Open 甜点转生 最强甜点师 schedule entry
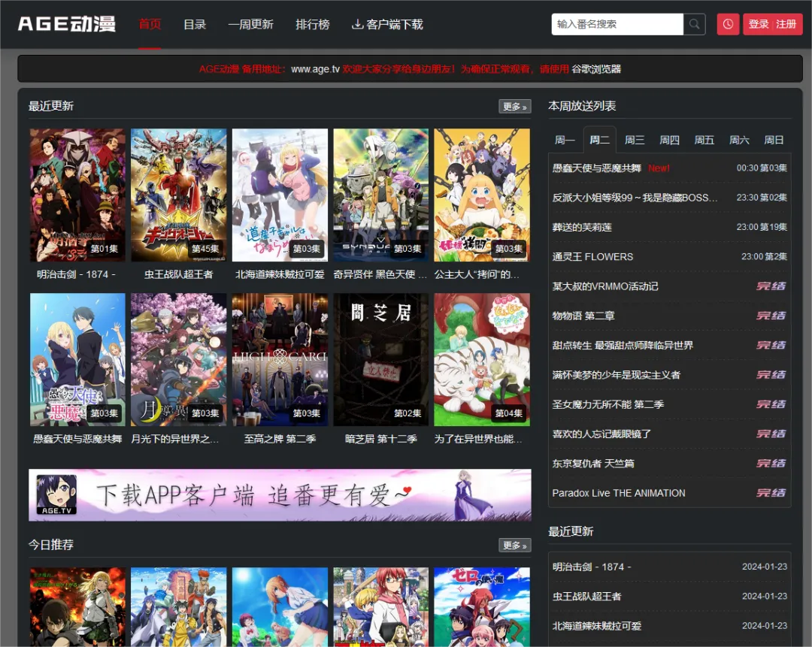 (x=623, y=345)
